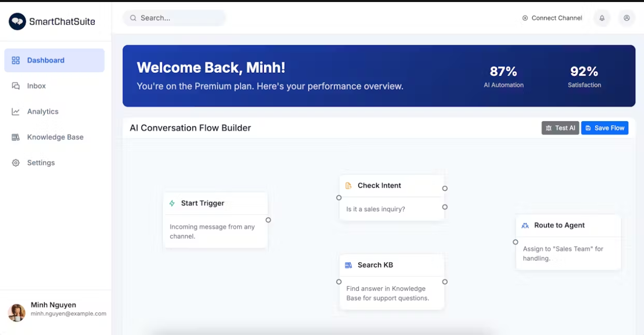The width and height of the screenshot is (644, 335).
Task: Click the Knowledge Base books icon
Action: tap(16, 137)
